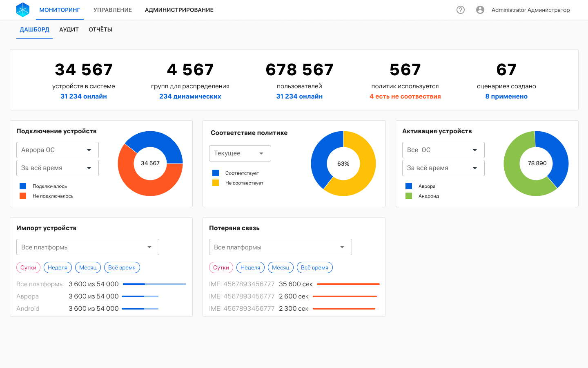Click the Android row label in Импорт устройств
The height and width of the screenshot is (368, 588).
click(x=28, y=309)
